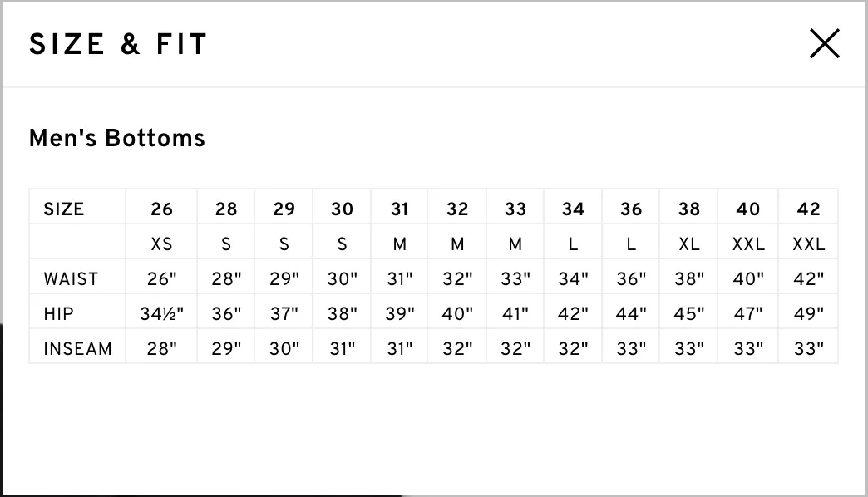Select the 38" waist measurement cell
This screenshot has width=868, height=497.
[689, 278]
